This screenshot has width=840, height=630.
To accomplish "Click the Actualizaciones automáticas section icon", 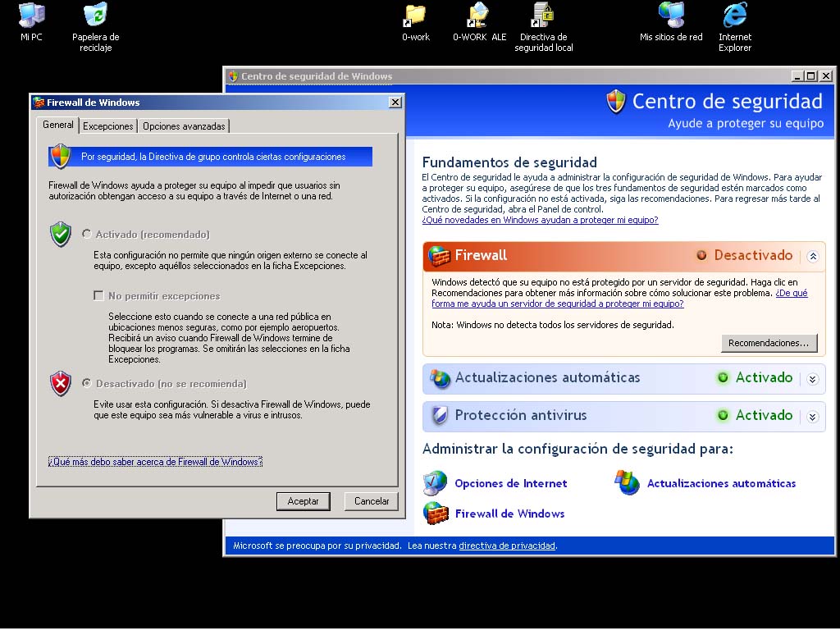I will click(x=440, y=378).
